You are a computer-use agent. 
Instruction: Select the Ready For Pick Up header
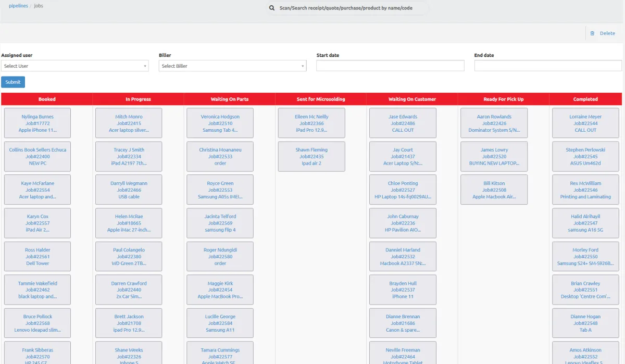point(504,99)
